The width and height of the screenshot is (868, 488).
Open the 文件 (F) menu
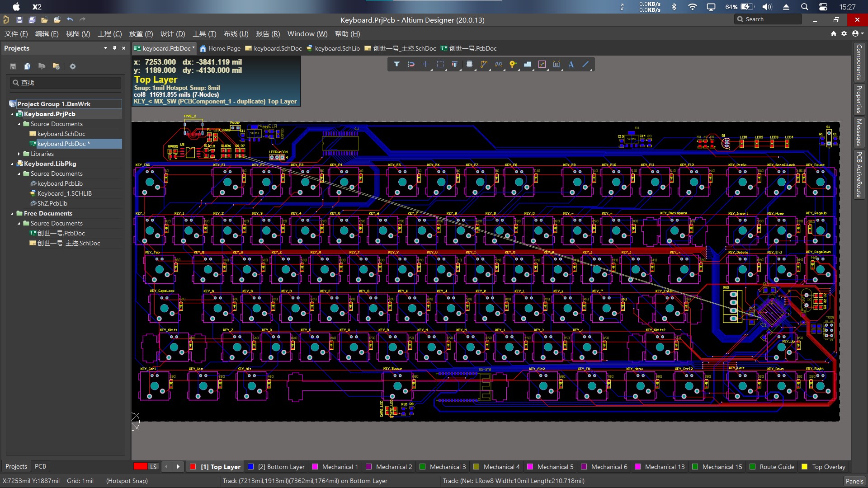(x=16, y=34)
